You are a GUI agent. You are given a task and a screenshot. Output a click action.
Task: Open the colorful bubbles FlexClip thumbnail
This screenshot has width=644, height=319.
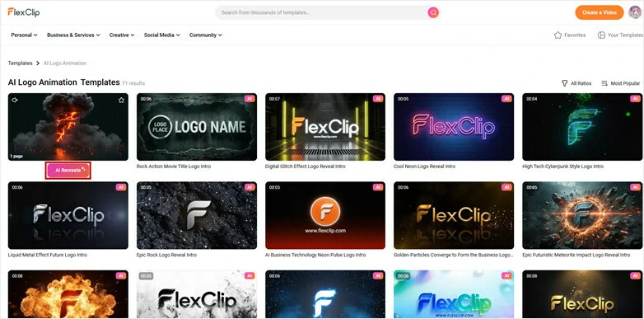coord(454,294)
